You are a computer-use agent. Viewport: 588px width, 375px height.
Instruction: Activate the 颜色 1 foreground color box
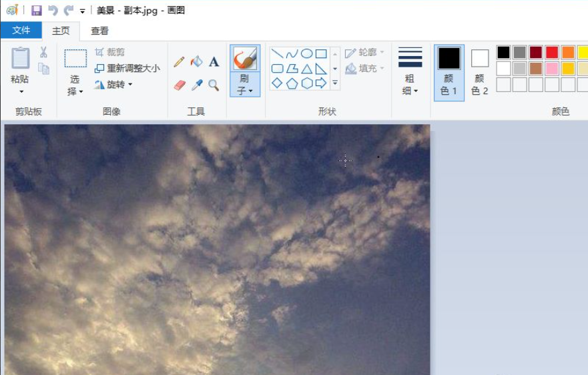pos(449,72)
